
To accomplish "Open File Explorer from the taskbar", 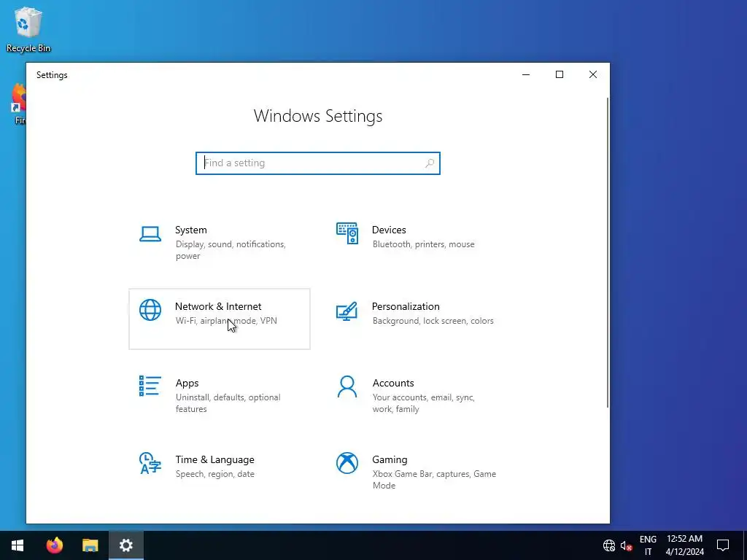I will click(90, 545).
